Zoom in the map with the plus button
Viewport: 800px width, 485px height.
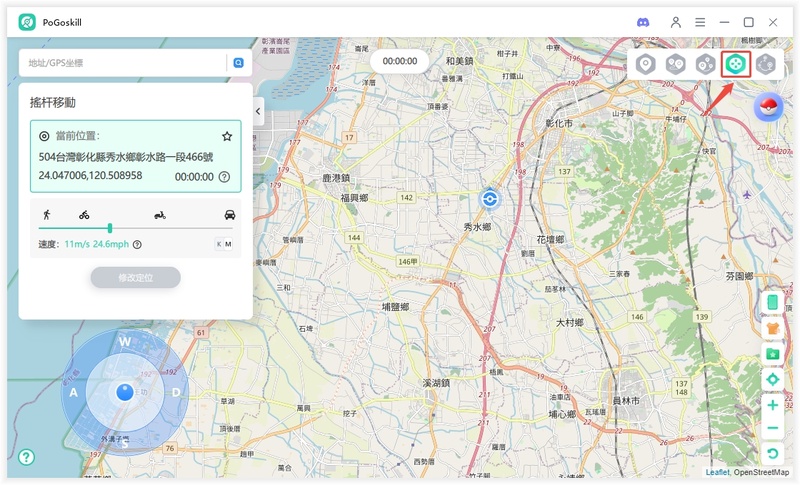772,405
